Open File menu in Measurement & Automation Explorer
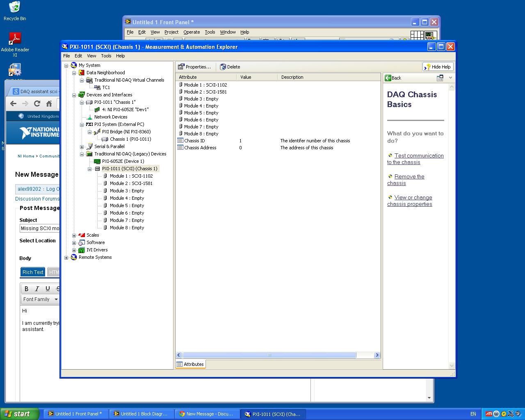The image size is (525, 420). pos(66,56)
